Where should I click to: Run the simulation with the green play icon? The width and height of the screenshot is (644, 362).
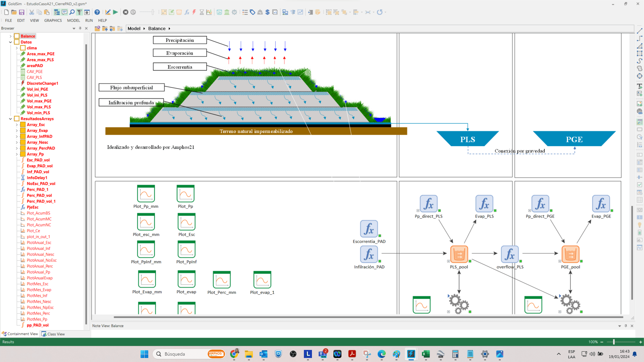point(115,12)
